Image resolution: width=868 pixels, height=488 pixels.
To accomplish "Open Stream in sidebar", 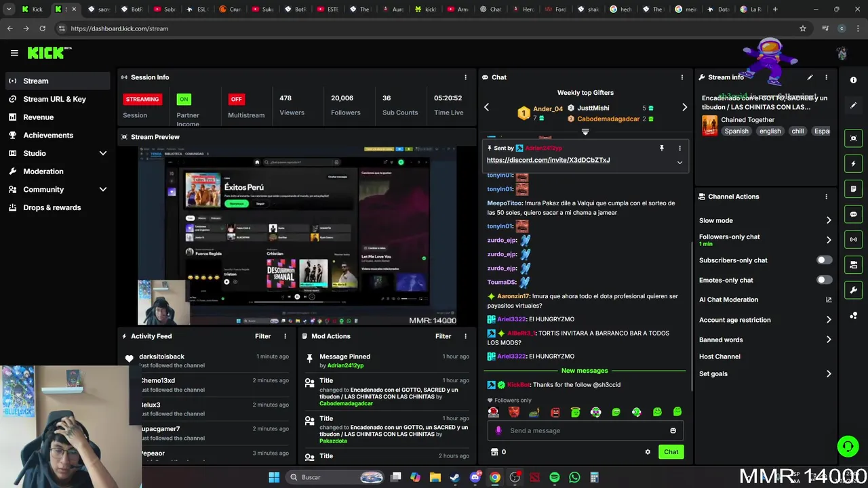I will pos(57,81).
